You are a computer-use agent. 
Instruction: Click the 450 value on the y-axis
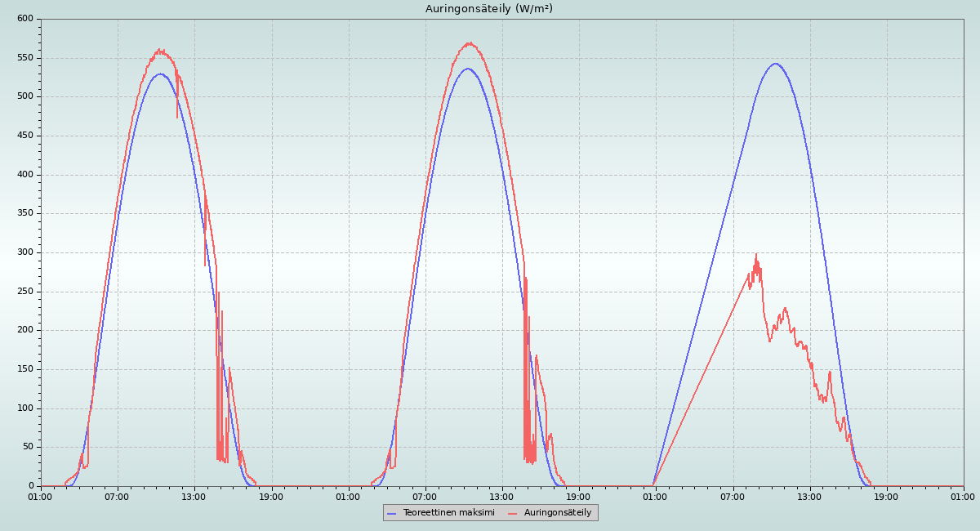[x=25, y=136]
